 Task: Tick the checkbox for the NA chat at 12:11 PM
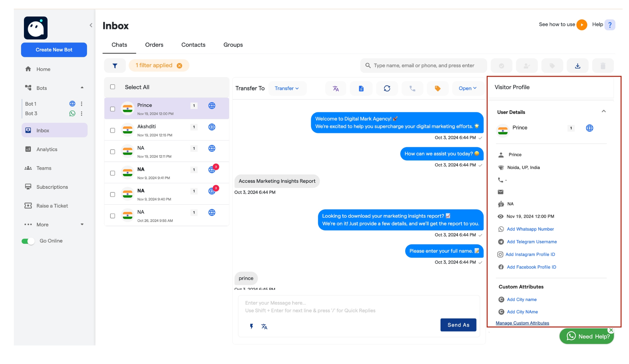click(113, 152)
